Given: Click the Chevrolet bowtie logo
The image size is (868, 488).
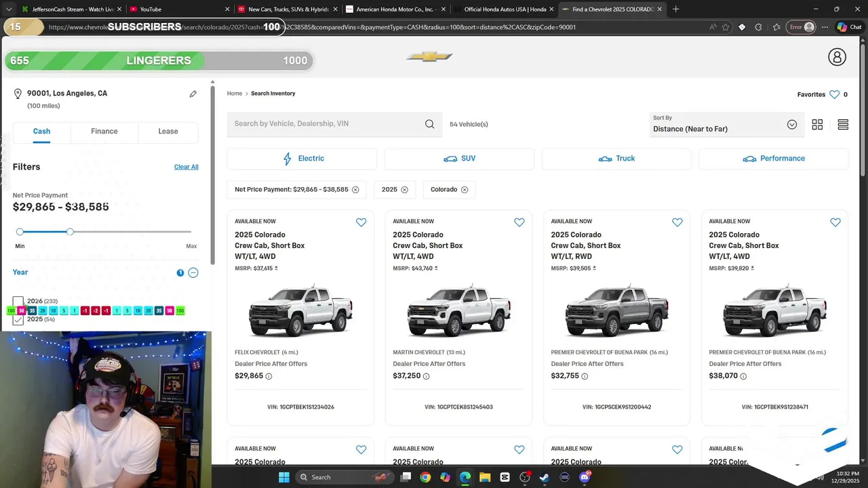Looking at the screenshot, I should click(x=429, y=57).
